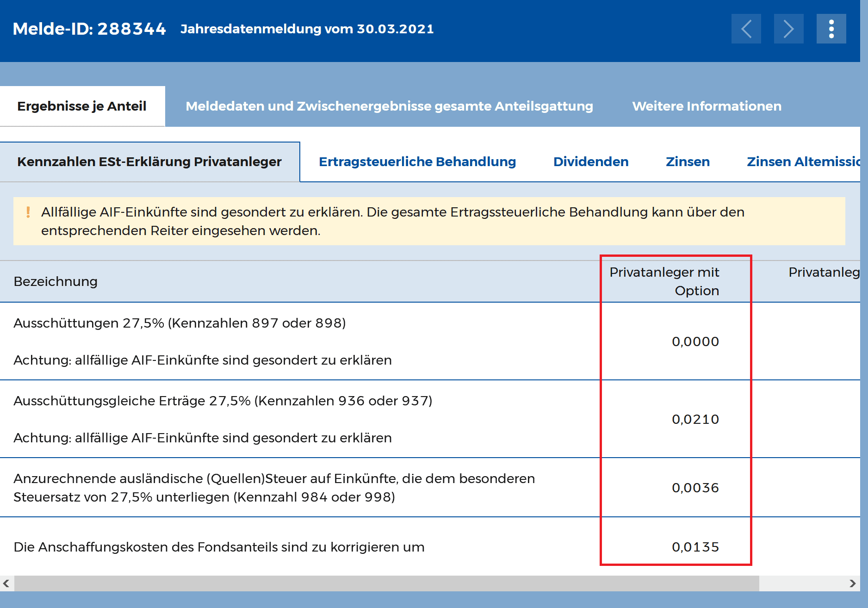The width and height of the screenshot is (868, 608).
Task: Click the Privatanleger mit Option column header
Action: (x=664, y=281)
